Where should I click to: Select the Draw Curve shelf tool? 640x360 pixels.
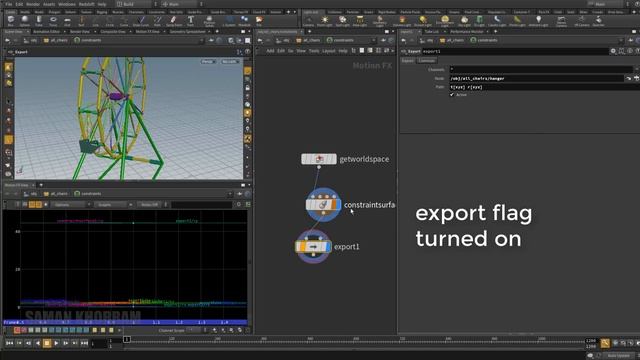pos(141,21)
